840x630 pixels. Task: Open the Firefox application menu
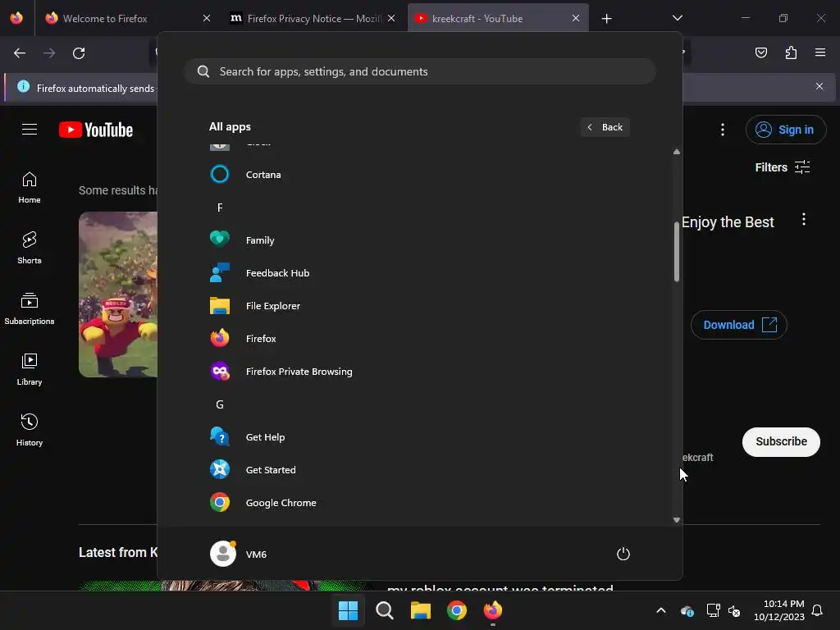tap(820, 52)
